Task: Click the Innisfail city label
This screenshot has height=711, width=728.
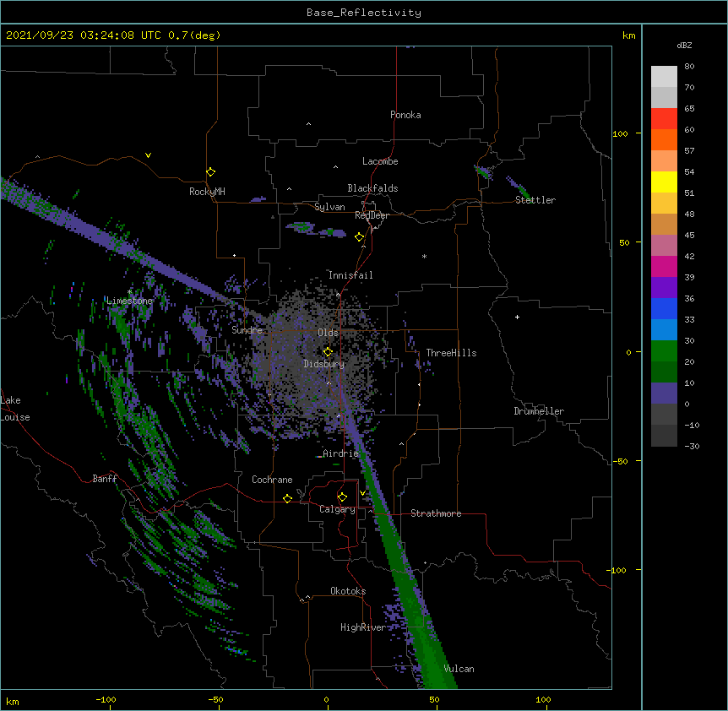Action: click(350, 275)
